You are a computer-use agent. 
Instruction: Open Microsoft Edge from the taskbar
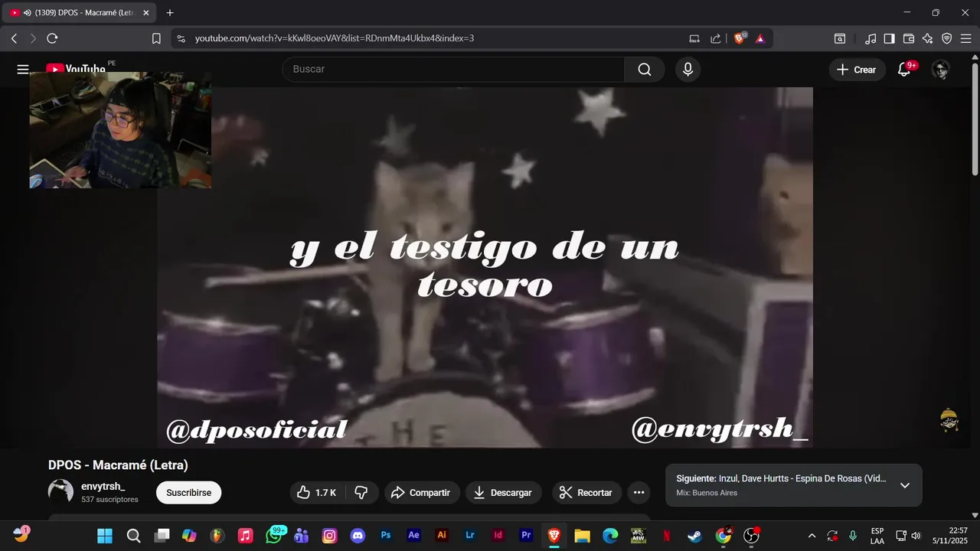[610, 536]
